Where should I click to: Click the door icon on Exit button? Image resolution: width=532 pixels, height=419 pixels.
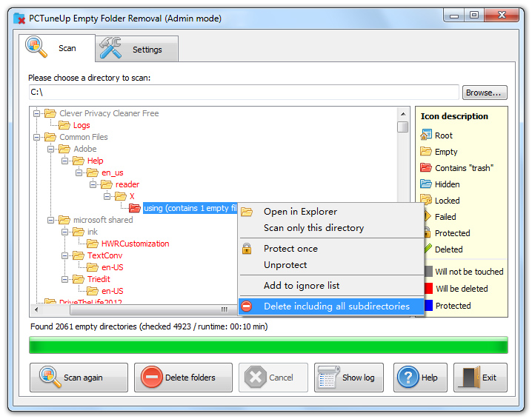(469, 377)
